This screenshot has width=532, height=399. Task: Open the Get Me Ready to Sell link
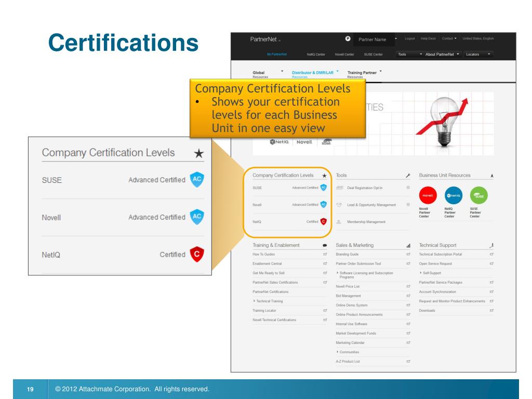(x=269, y=273)
